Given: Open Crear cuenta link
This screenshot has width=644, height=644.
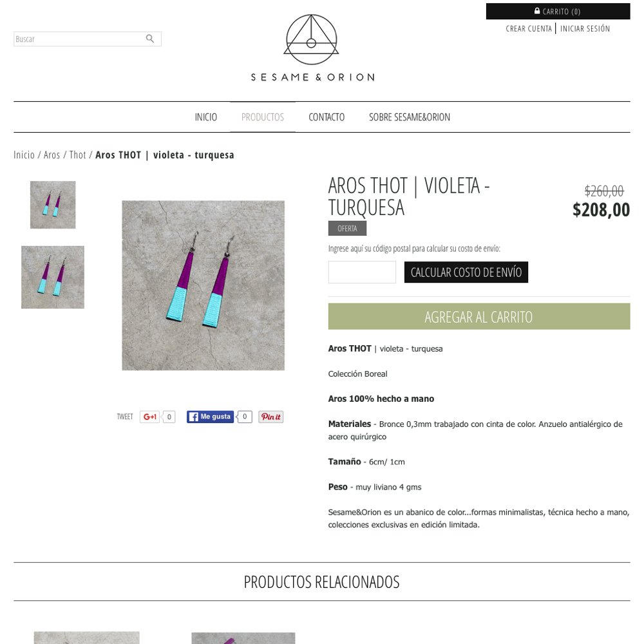Looking at the screenshot, I should pos(529,29).
